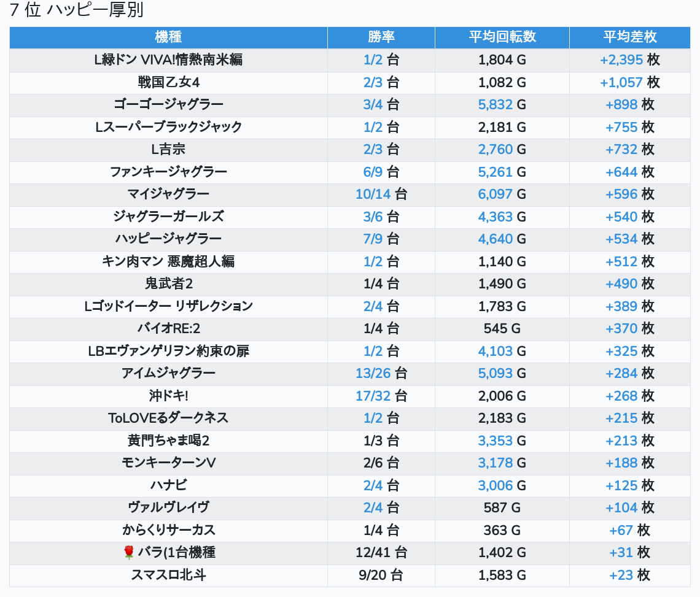Image resolution: width=700 pixels, height=597 pixels.
Task: Select the L吉宗 machine name
Action: coord(168,150)
